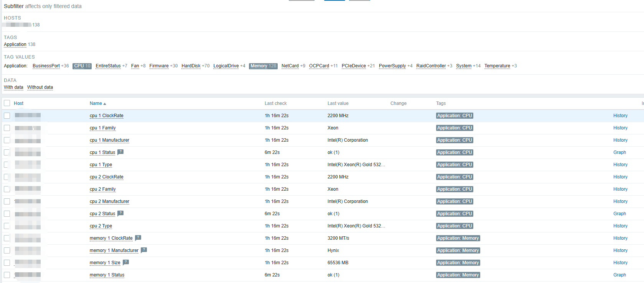Check the checkbox for the cpu 1 ClockRate row

click(7, 116)
